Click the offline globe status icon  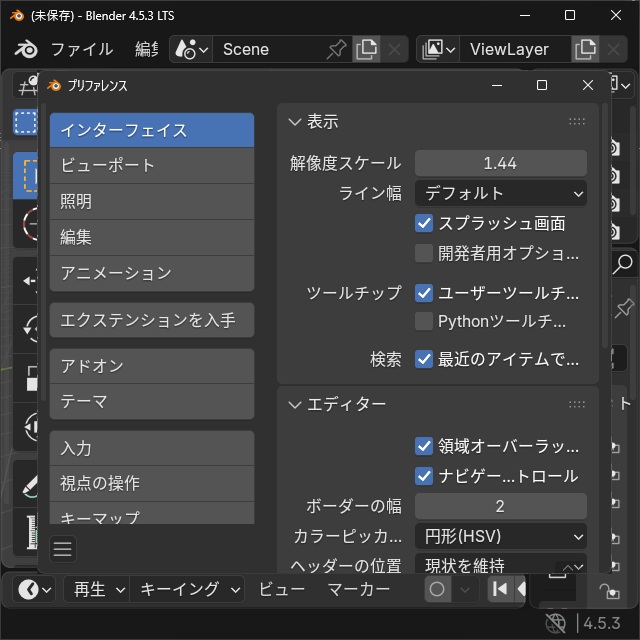(556, 623)
